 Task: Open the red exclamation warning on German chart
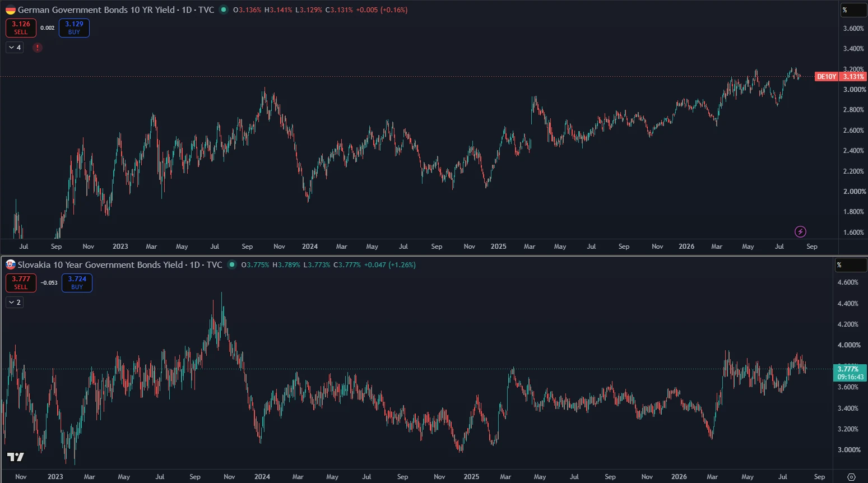[x=38, y=48]
